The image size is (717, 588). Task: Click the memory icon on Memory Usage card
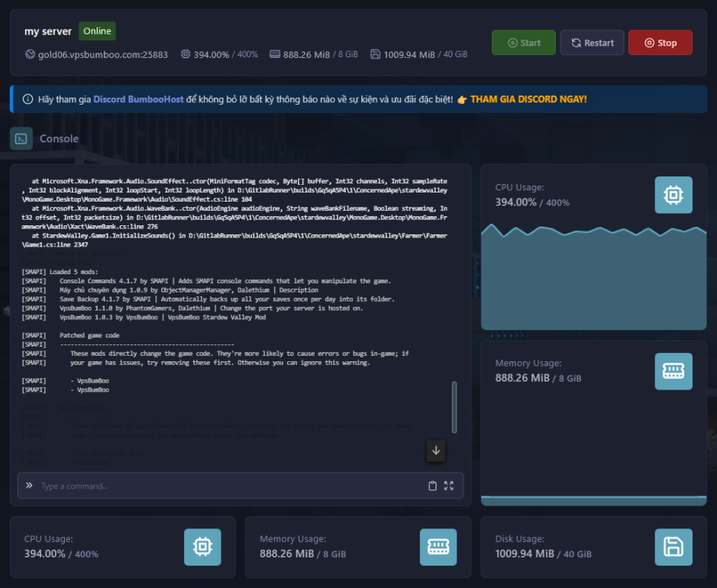pyautogui.click(x=673, y=370)
